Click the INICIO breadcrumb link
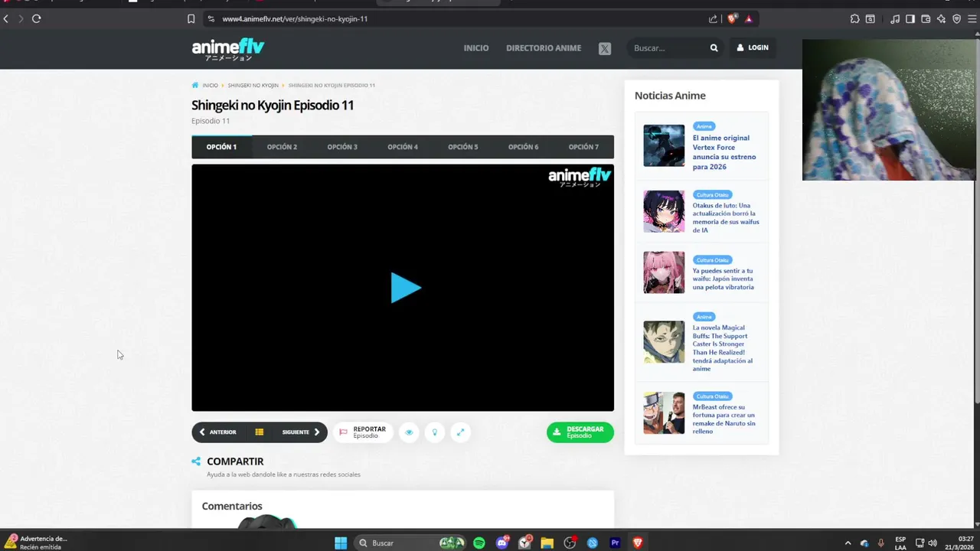This screenshot has width=980, height=551. click(x=210, y=86)
